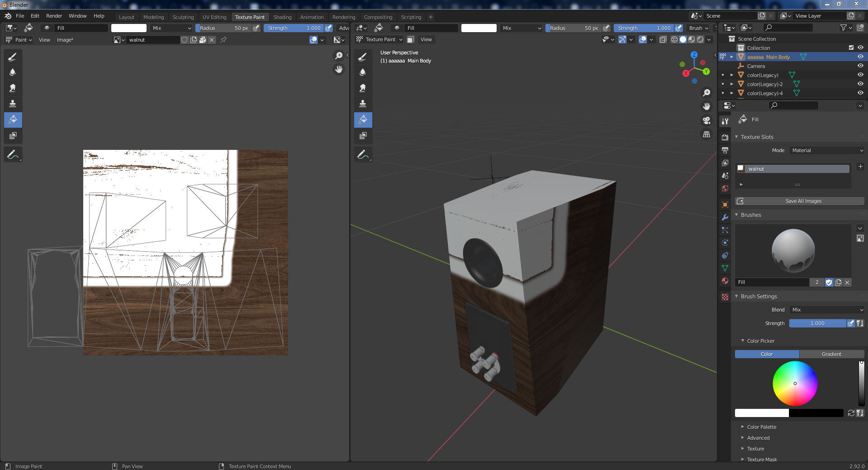
Task: Select Draw brush in image editor toolbar
Action: pos(13,57)
